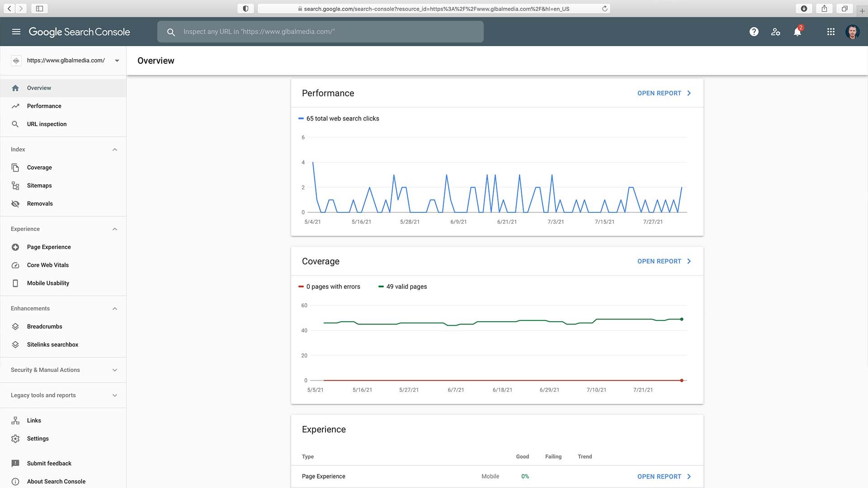The image size is (868, 488).
Task: Open the account profile avatar
Action: 853,32
